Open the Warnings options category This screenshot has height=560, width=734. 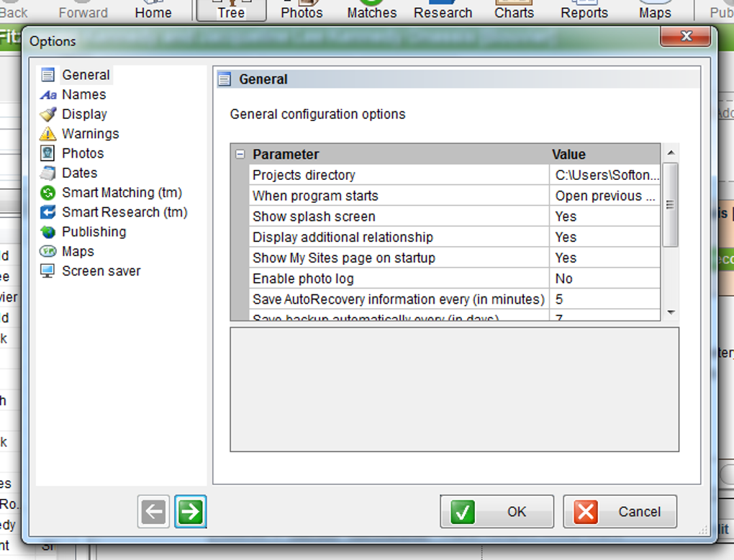coord(91,134)
